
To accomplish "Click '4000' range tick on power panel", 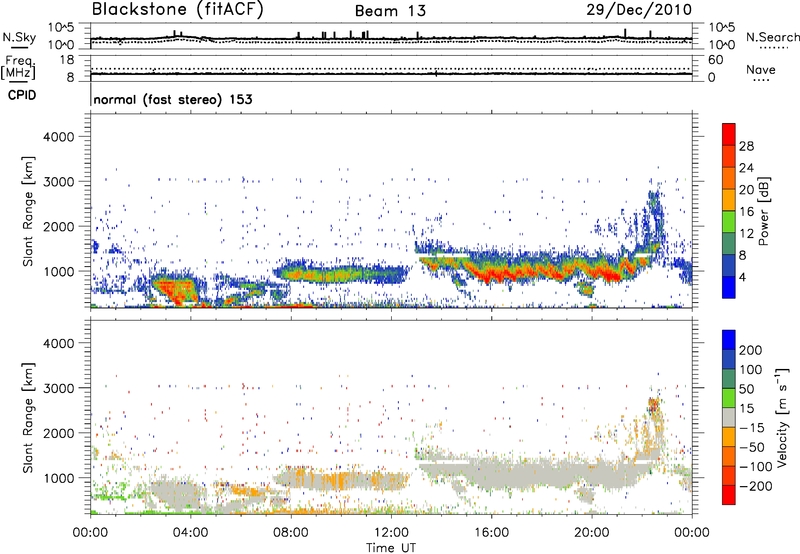I will 58,136.
